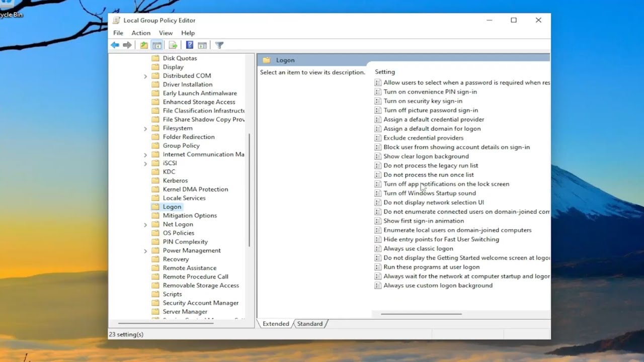Click the Filter funnel toolbar icon
644x362 pixels.
(219, 45)
